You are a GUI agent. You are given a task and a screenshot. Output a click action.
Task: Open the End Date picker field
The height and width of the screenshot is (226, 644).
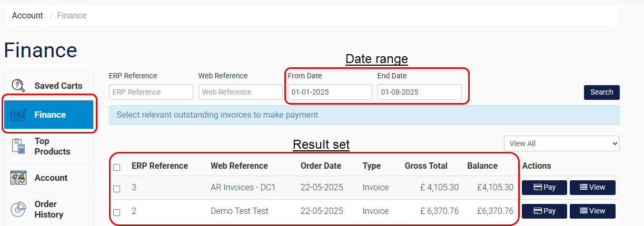[419, 92]
